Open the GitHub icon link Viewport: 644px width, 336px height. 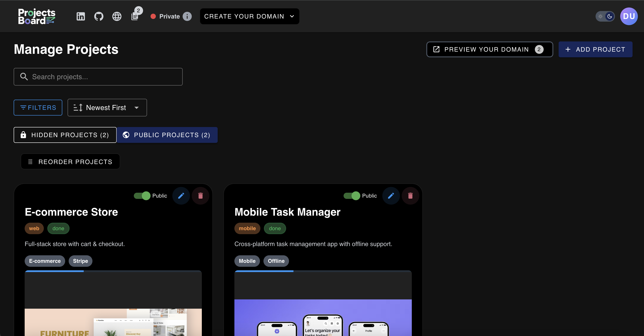point(99,16)
